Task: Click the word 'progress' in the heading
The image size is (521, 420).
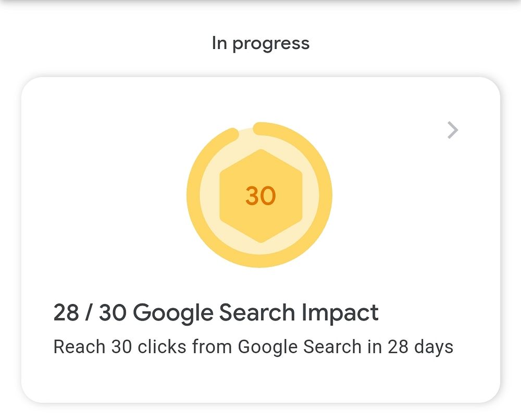Action: click(271, 44)
